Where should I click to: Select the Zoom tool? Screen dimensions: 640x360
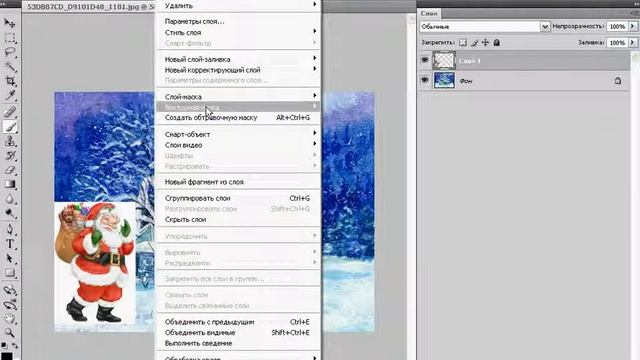(x=9, y=333)
